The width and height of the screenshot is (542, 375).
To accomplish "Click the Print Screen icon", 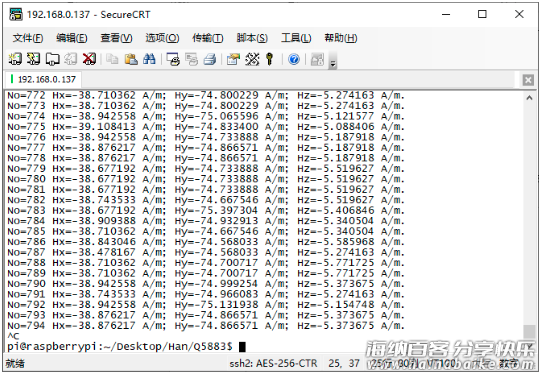I will point(173,59).
